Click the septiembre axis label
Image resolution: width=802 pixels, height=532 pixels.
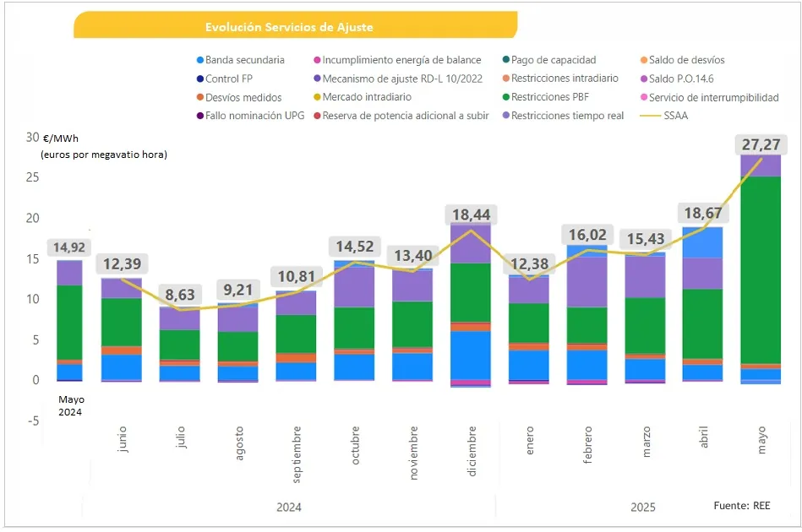[297, 454]
